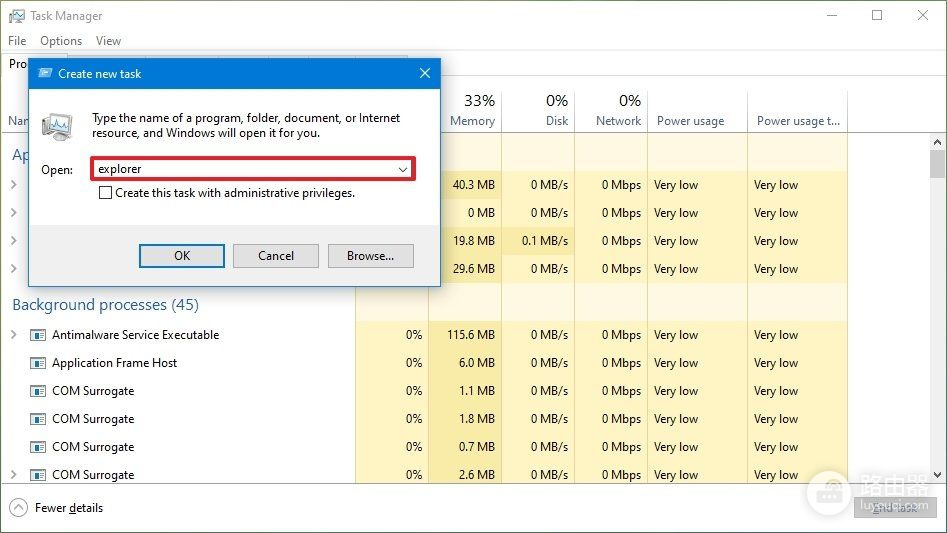Viewport: 947px width, 533px height.
Task: Select the Application Frame Host row name
Action: pos(114,363)
